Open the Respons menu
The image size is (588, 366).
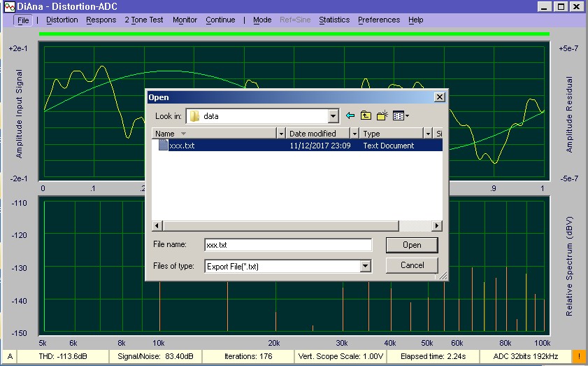(101, 20)
